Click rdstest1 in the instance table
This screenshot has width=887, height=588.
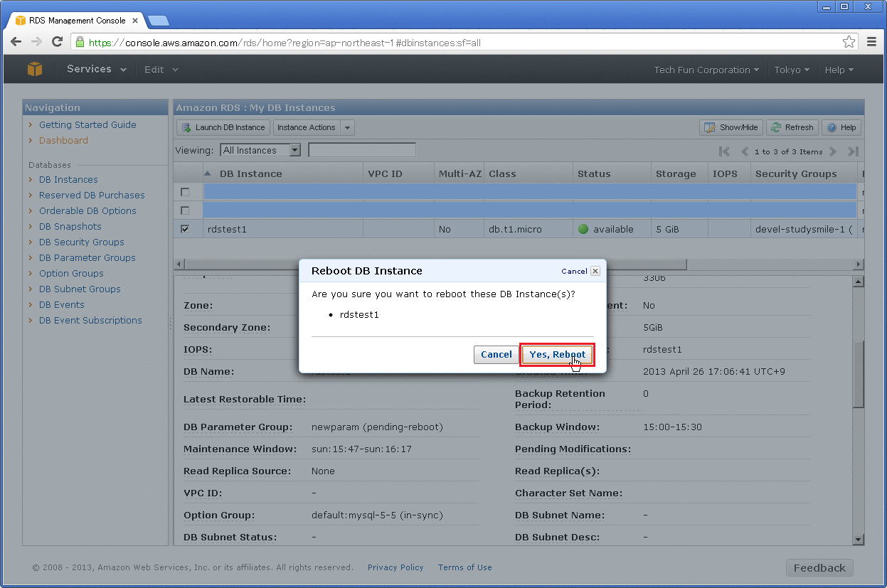(226, 230)
